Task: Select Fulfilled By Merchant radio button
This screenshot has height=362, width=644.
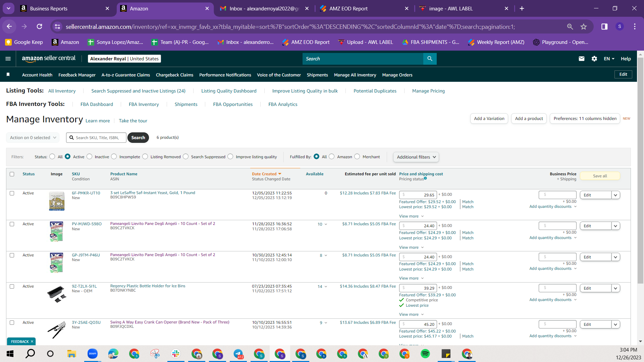Action: click(357, 157)
